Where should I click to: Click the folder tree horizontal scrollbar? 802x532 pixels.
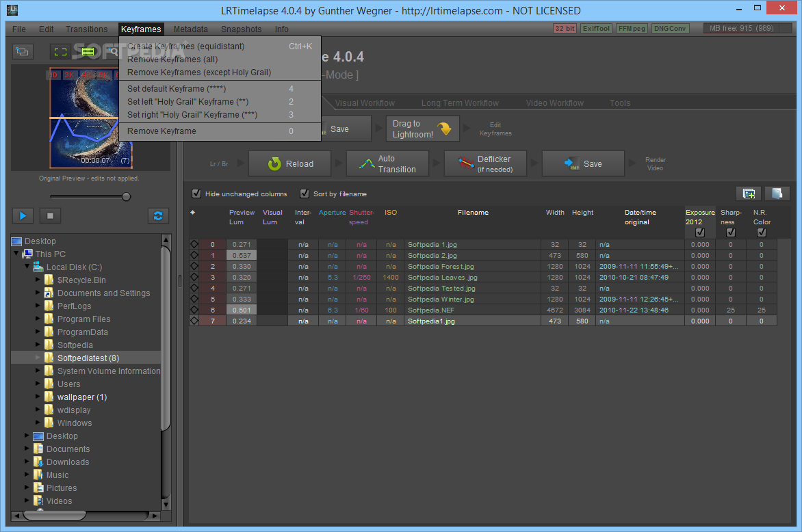[55, 516]
